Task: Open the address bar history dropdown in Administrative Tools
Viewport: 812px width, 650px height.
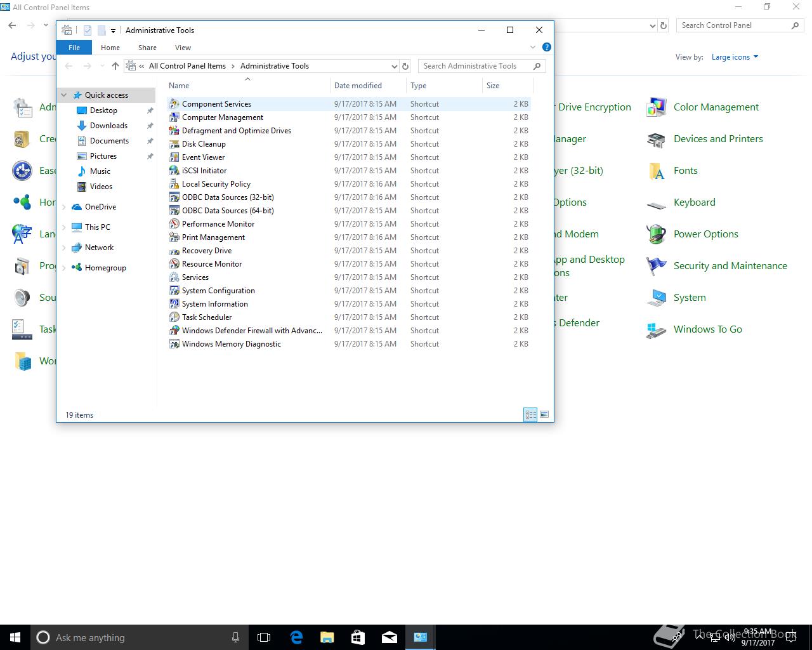Action: coord(394,66)
